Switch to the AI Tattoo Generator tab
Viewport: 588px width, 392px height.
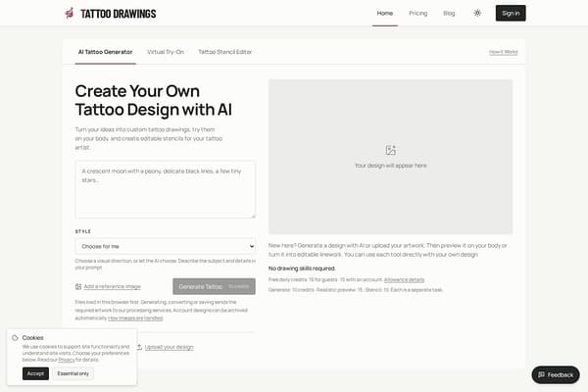106,52
